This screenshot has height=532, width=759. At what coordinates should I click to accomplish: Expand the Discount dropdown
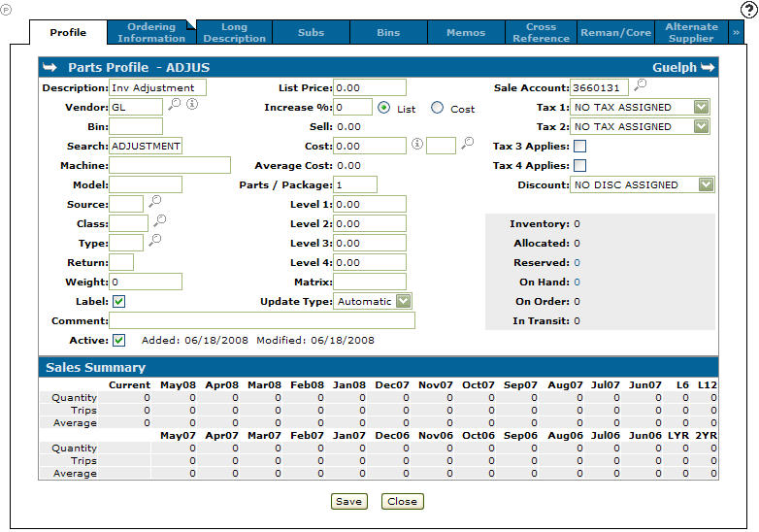pos(706,184)
